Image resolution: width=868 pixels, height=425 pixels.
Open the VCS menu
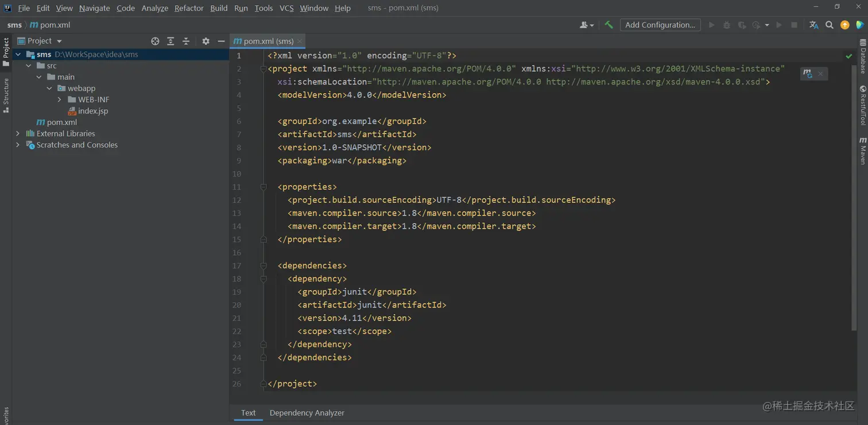(x=286, y=8)
